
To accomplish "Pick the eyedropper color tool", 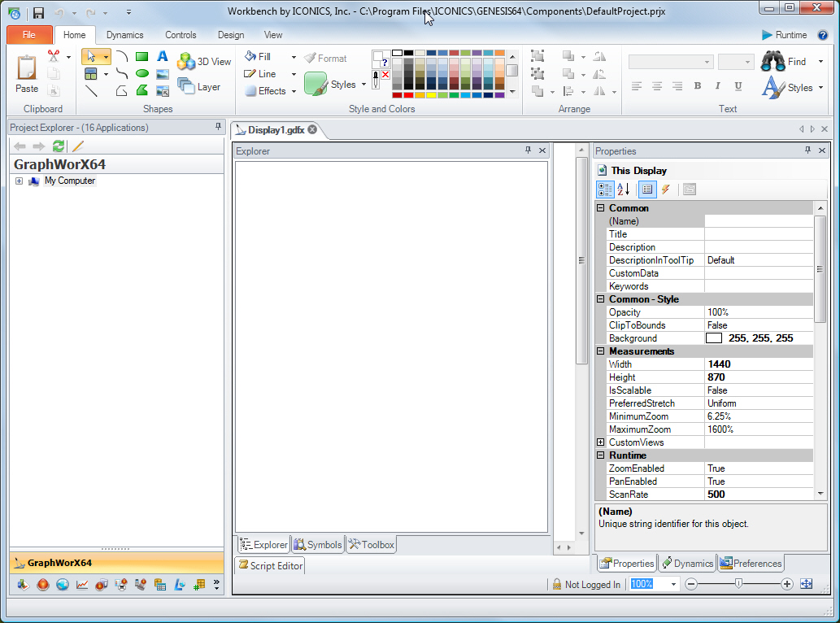I will [x=375, y=79].
